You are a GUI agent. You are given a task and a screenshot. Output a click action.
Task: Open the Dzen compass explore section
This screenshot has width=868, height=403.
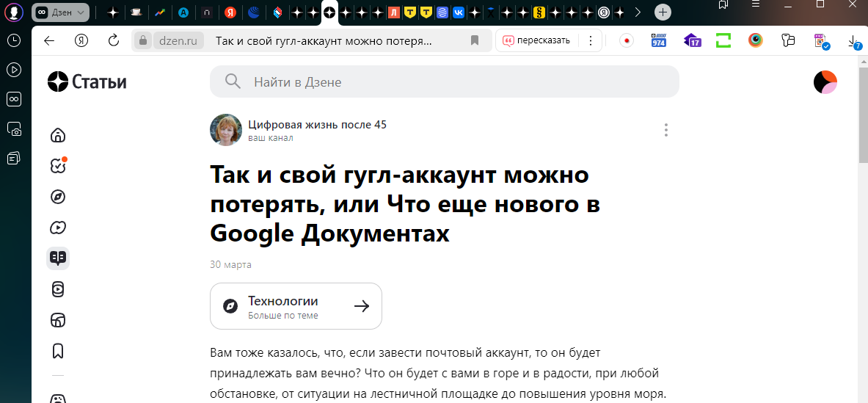[x=57, y=197]
